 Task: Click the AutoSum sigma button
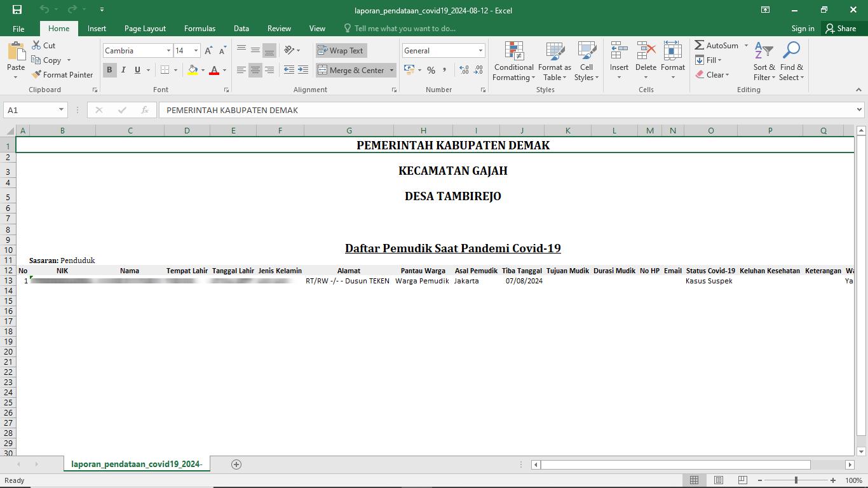click(716, 46)
